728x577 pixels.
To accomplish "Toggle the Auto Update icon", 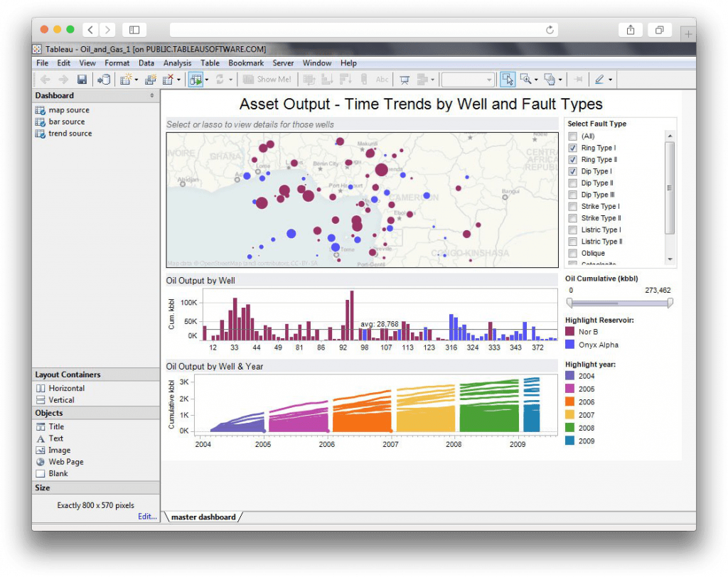I will tap(195, 80).
